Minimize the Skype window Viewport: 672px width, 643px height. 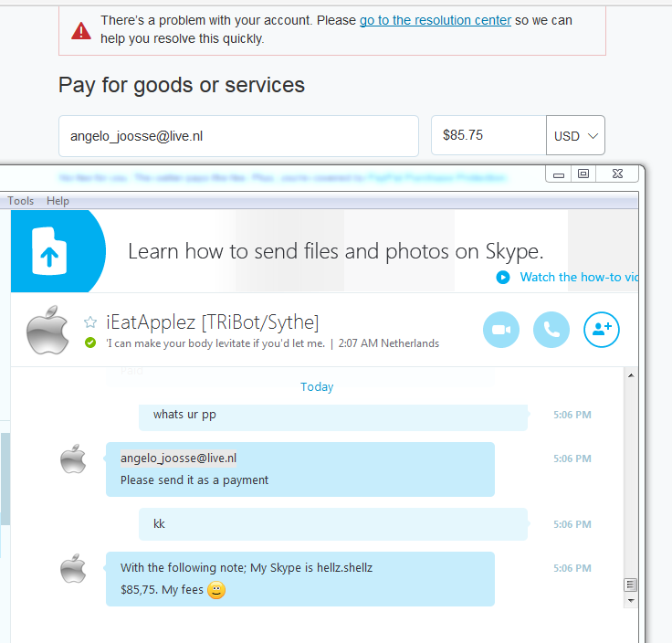click(559, 174)
